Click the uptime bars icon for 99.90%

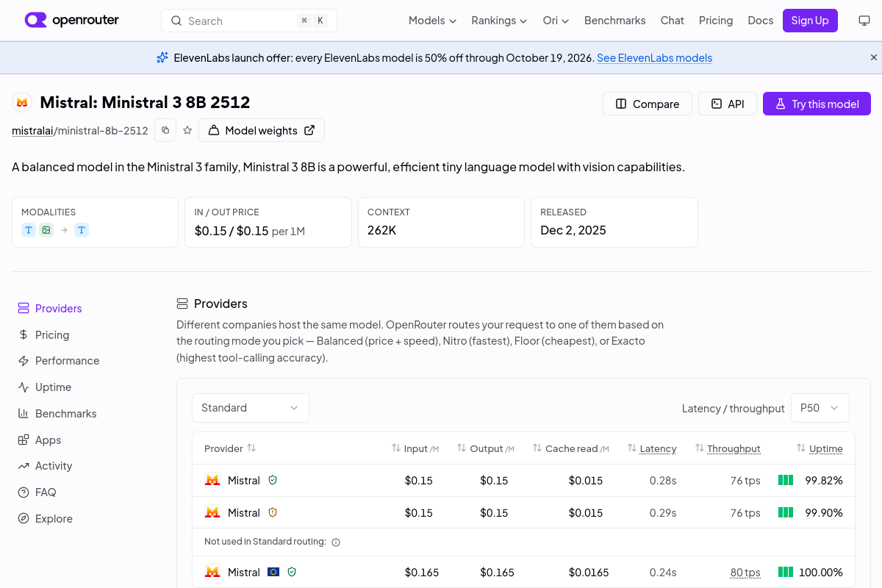786,512
